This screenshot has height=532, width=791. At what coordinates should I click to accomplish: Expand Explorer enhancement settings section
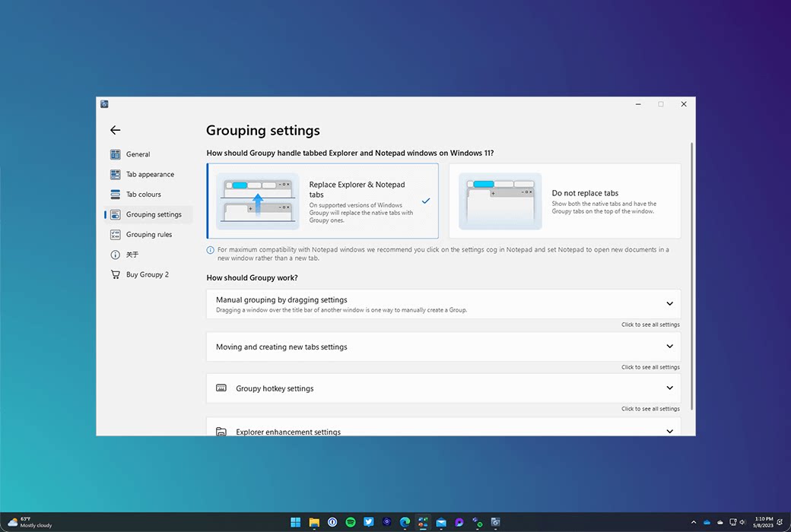669,431
